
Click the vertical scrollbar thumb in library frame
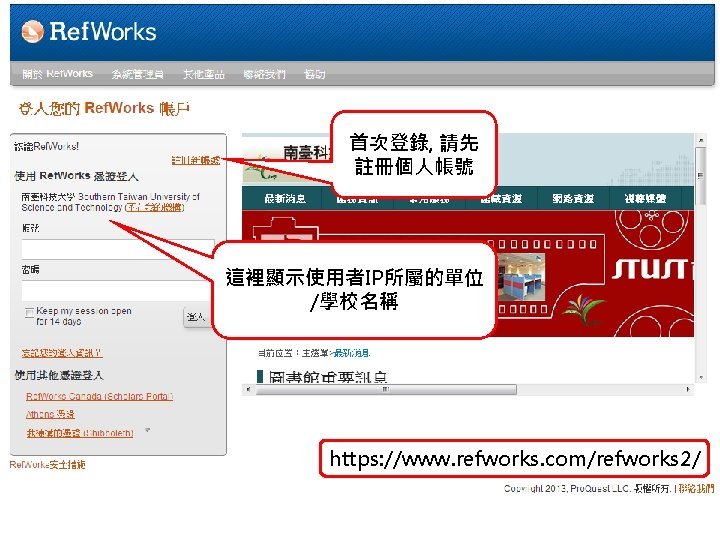pyautogui.click(x=700, y=175)
